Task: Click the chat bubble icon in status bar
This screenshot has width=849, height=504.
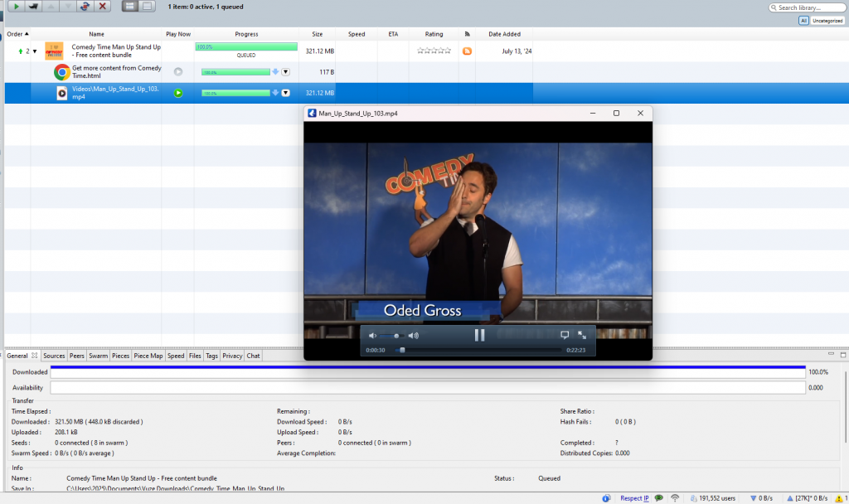Action: pos(659,498)
